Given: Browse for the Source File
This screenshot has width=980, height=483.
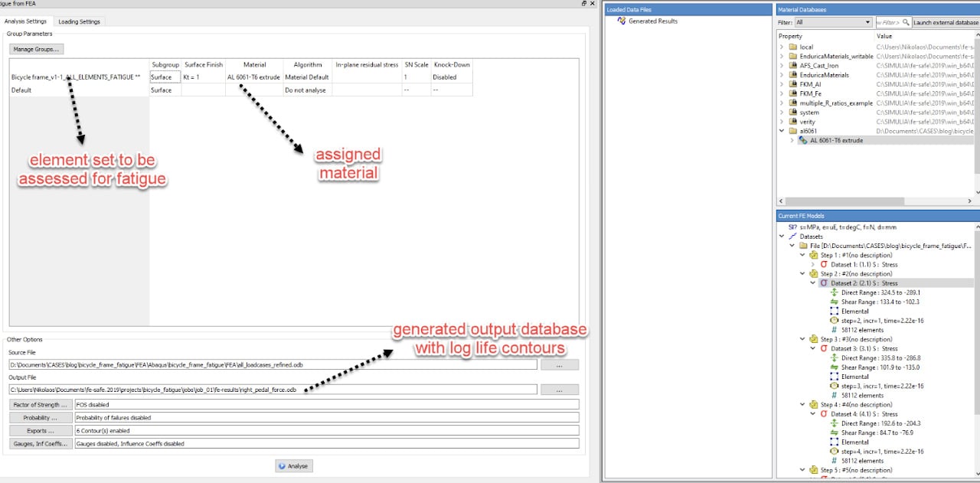Looking at the screenshot, I should (559, 364).
